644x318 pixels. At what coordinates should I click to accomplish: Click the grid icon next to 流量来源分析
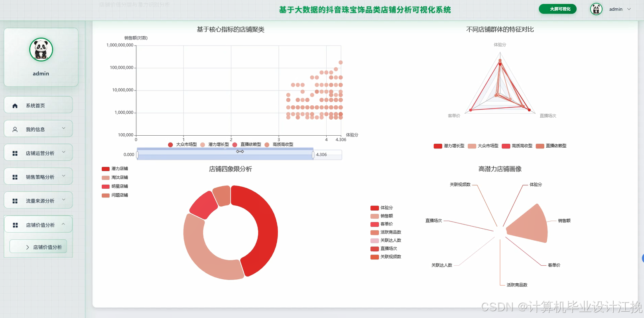point(15,201)
